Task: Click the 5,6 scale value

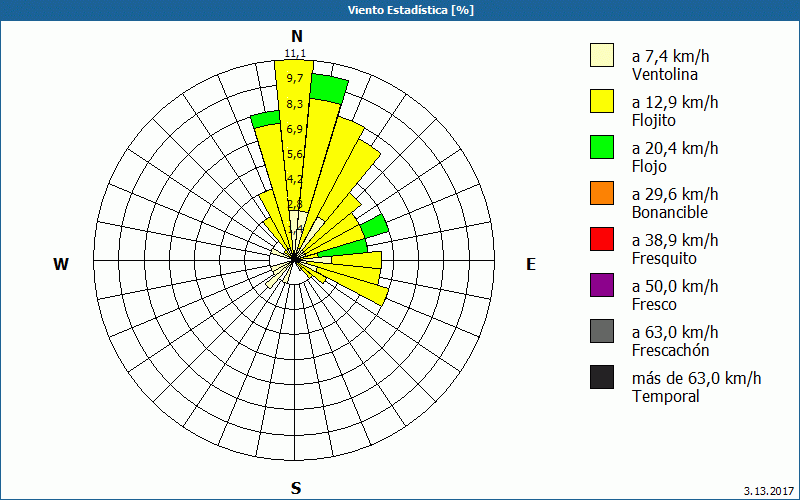Action: click(295, 154)
